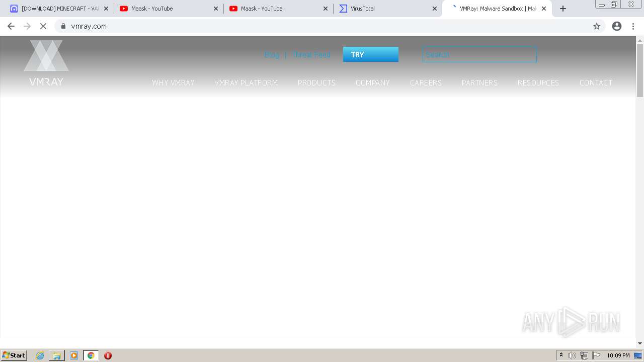Open volume speaker tray icon
The height and width of the screenshot is (362, 644).
coord(572,355)
